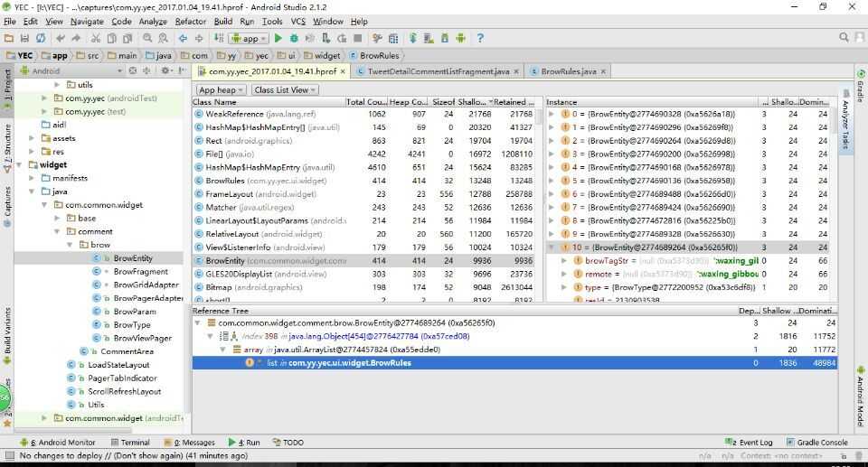Open the SDK Manager icon

445,38
